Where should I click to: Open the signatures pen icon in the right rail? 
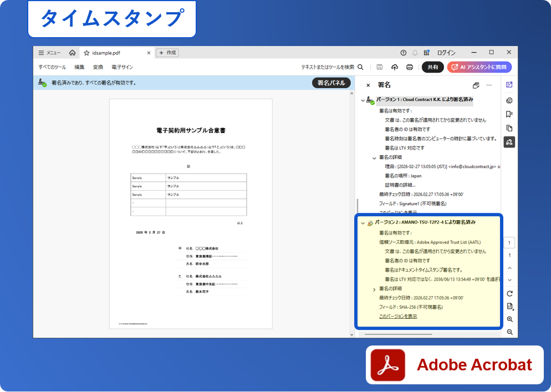(509, 142)
